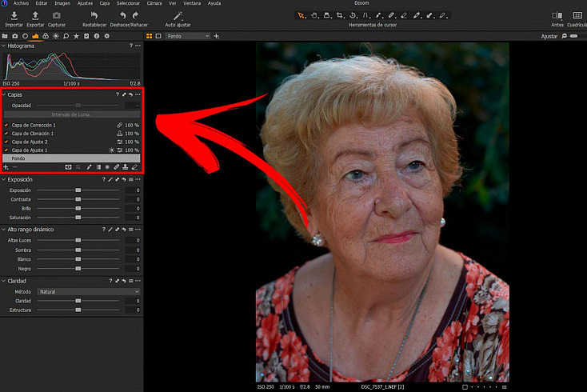Open the Capa menu

click(x=105, y=3)
